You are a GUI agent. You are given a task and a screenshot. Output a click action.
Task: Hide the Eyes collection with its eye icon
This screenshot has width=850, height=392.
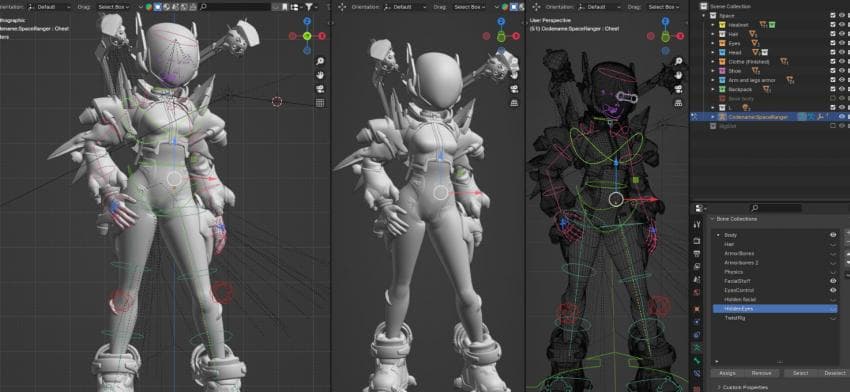(x=842, y=43)
